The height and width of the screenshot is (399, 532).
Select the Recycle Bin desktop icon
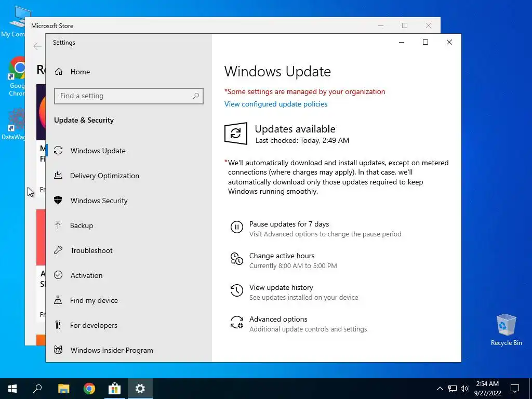506,330
